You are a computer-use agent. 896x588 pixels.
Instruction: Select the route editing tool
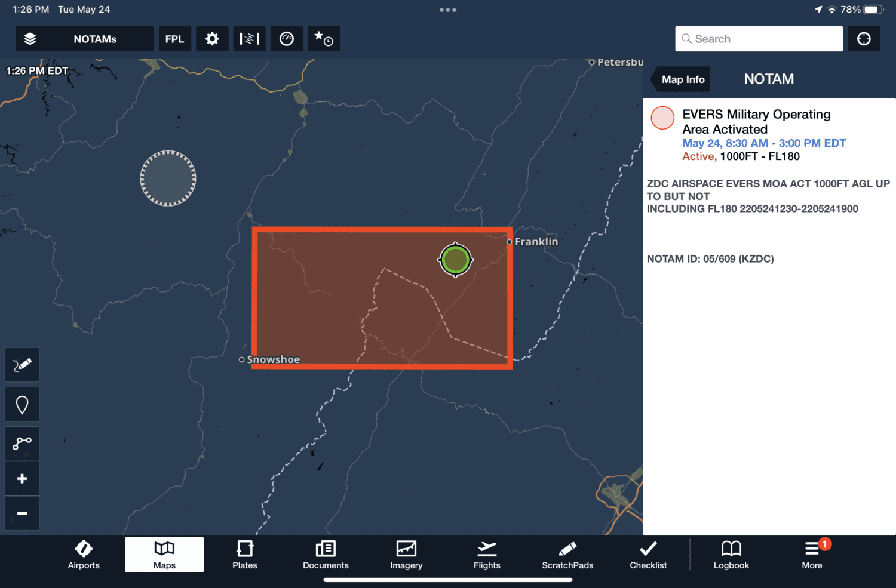click(22, 444)
